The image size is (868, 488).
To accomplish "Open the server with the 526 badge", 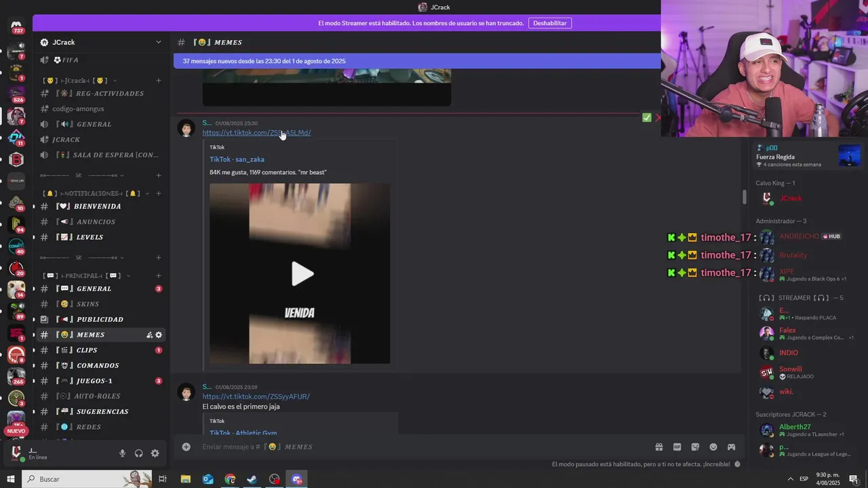I will coord(16,94).
